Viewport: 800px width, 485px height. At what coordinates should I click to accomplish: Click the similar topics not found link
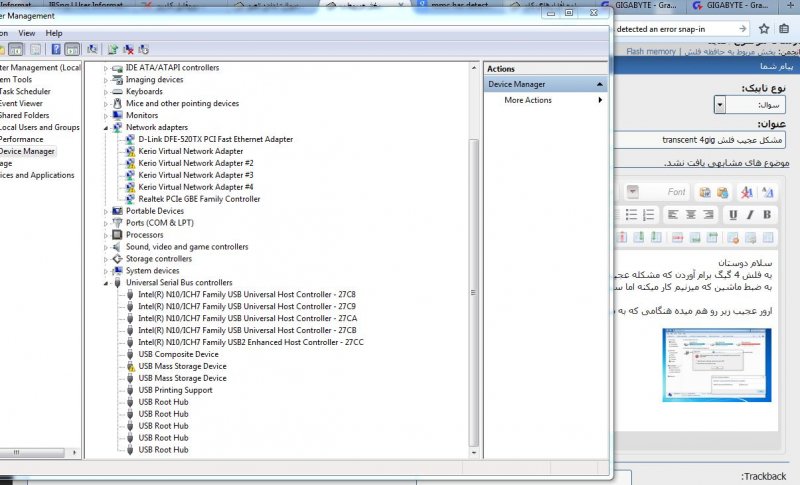727,163
